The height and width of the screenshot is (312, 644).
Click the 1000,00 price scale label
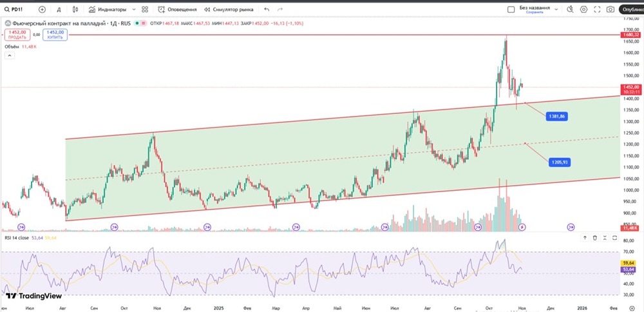[632, 190]
